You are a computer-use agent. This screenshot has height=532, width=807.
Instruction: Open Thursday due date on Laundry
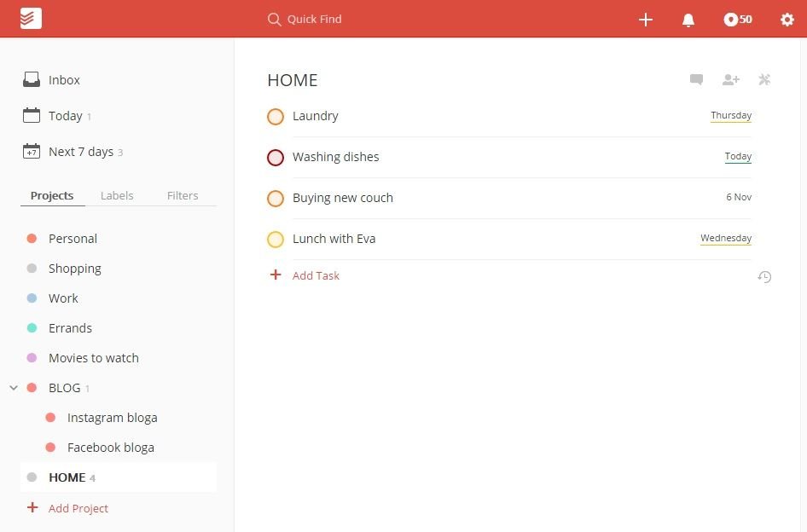730,116
